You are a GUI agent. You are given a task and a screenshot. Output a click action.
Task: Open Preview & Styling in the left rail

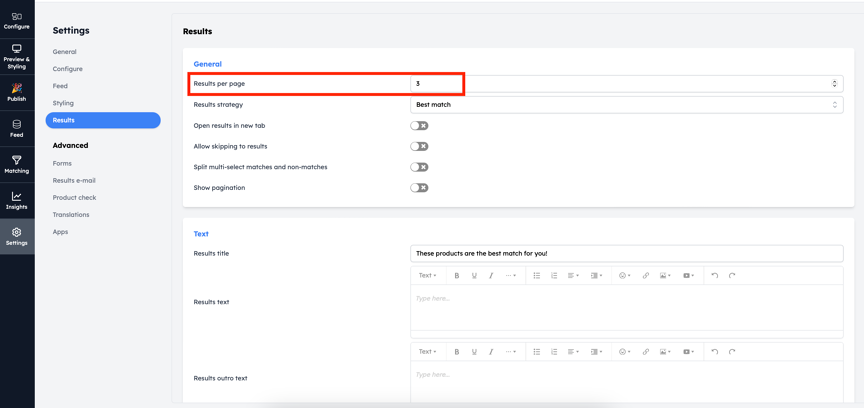(17, 57)
